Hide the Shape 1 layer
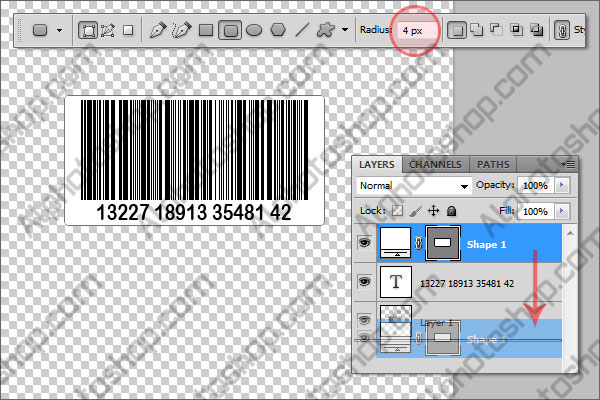 [365, 243]
